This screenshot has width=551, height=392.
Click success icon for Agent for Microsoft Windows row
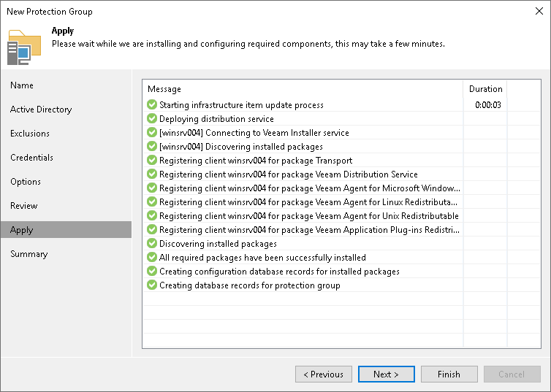tap(152, 188)
